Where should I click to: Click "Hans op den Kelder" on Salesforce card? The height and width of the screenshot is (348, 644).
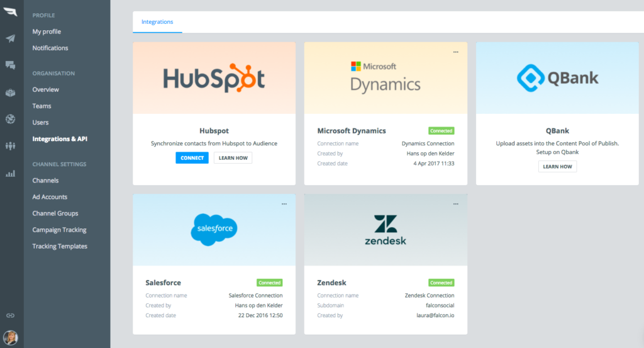tap(258, 305)
